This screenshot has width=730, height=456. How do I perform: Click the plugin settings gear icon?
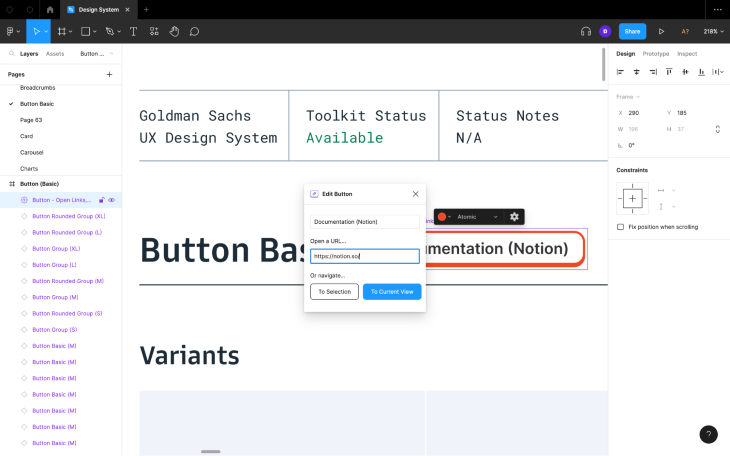514,217
